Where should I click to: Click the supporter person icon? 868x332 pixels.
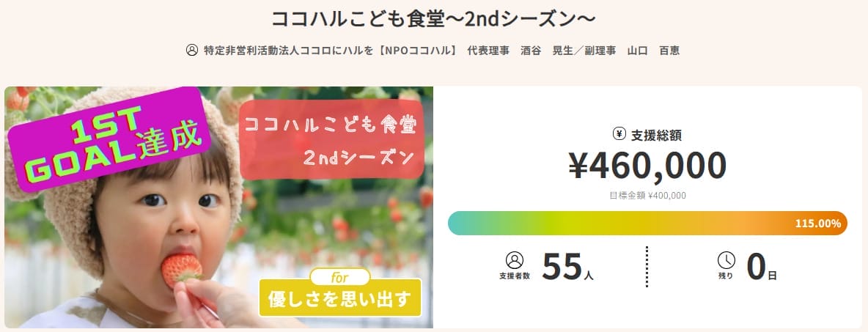click(x=515, y=261)
